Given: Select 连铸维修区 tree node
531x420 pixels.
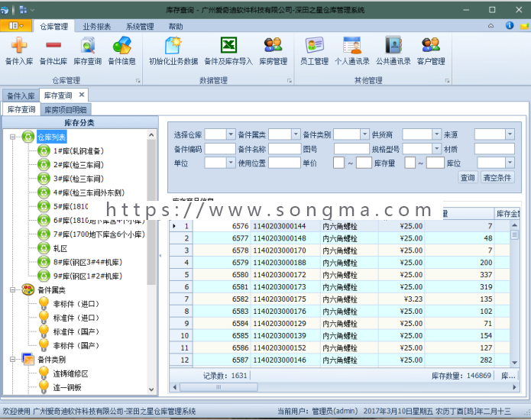Looking at the screenshot, I should pyautogui.click(x=70, y=373).
